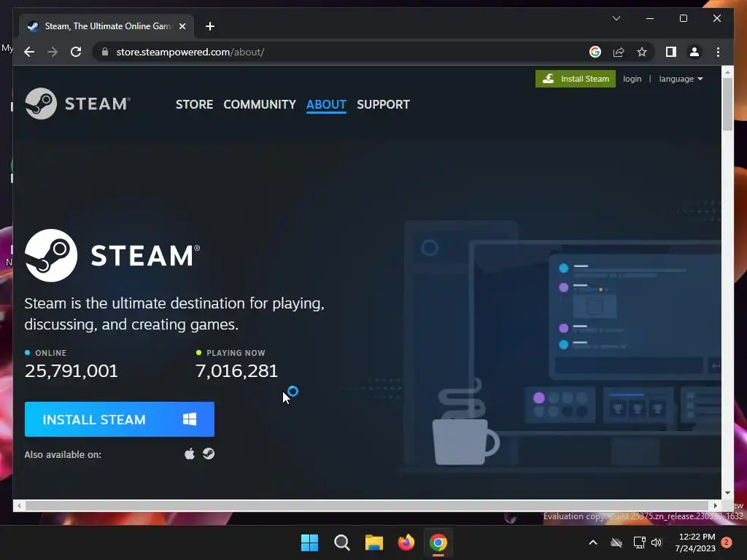This screenshot has height=560, width=747.
Task: Click vertical scrollbar up arrow
Action: click(x=727, y=72)
